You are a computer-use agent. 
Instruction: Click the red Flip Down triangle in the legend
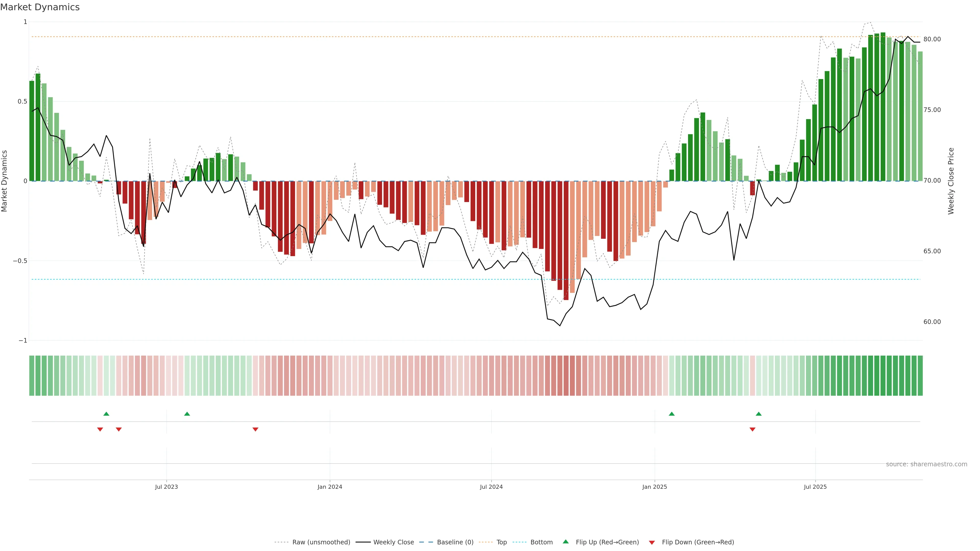(652, 543)
